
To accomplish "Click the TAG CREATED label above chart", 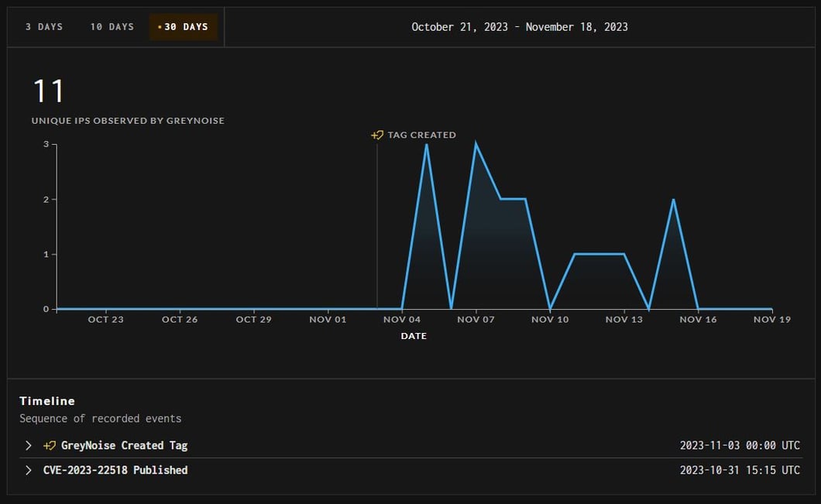I will point(421,135).
